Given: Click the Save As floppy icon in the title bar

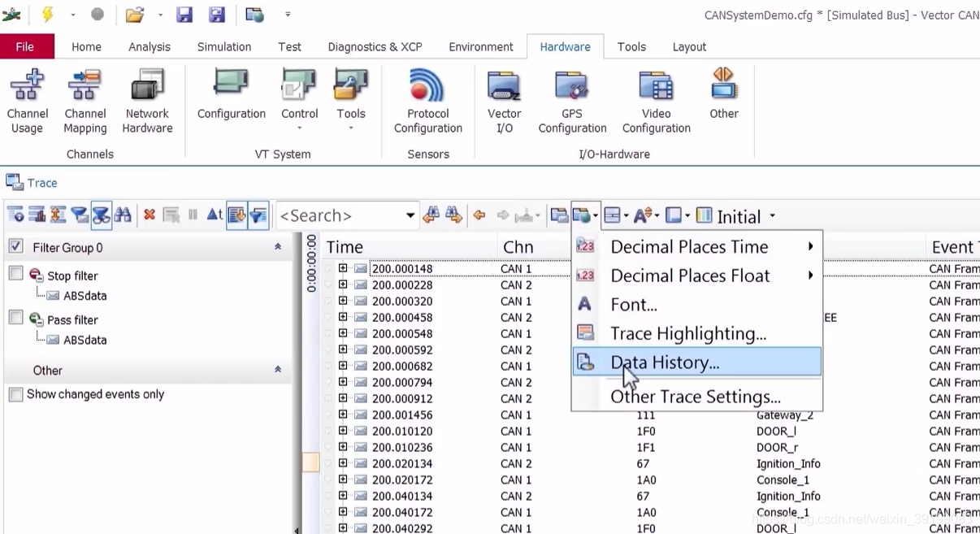Looking at the screenshot, I should [217, 15].
